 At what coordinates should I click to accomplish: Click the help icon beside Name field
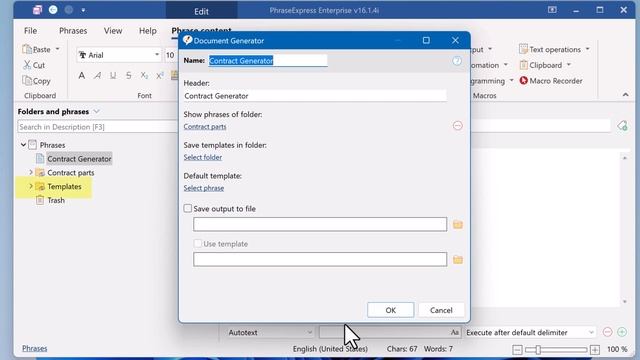[457, 61]
